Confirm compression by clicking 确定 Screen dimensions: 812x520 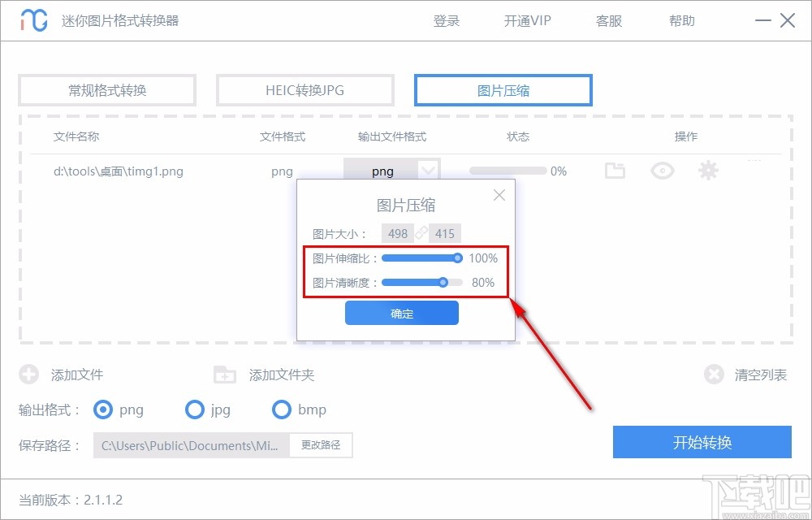[401, 313]
